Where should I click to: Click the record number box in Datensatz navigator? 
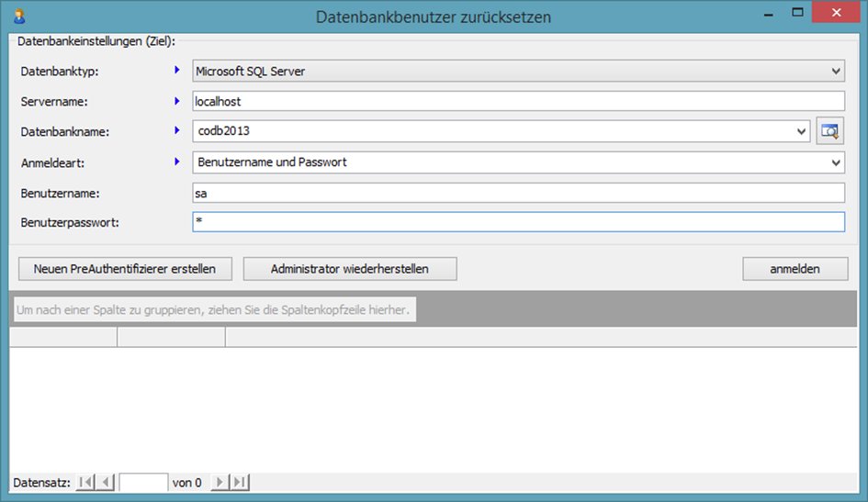coord(143,482)
